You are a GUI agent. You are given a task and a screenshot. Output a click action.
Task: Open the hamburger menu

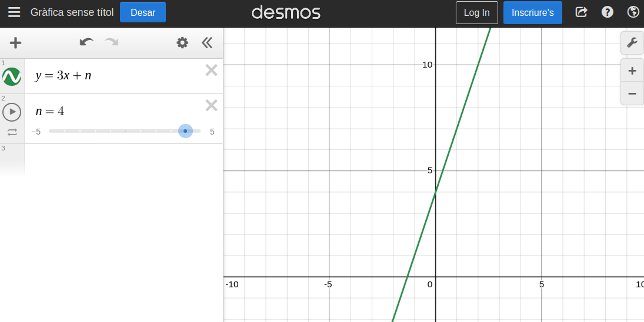point(14,12)
